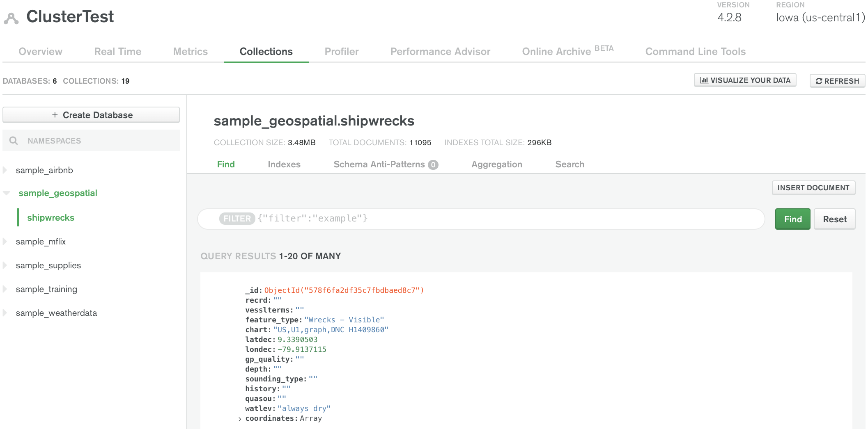Expand the sample_weatherdata database
Image resolution: width=868 pixels, height=429 pixels.
point(5,313)
